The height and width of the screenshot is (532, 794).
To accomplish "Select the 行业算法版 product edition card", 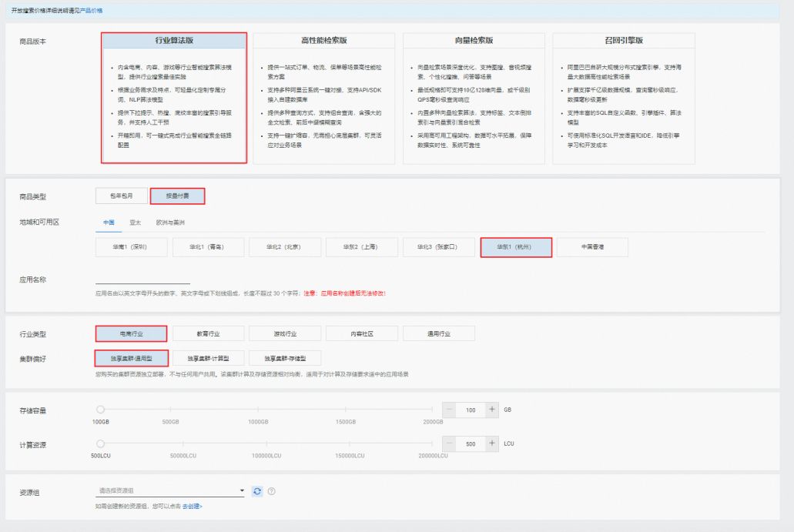I will click(x=174, y=99).
